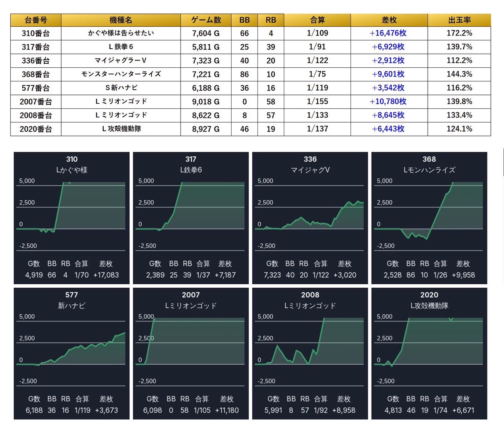This screenshot has width=504, height=436.
Task: Select the 116.2% payout rate
Action: click(459, 88)
